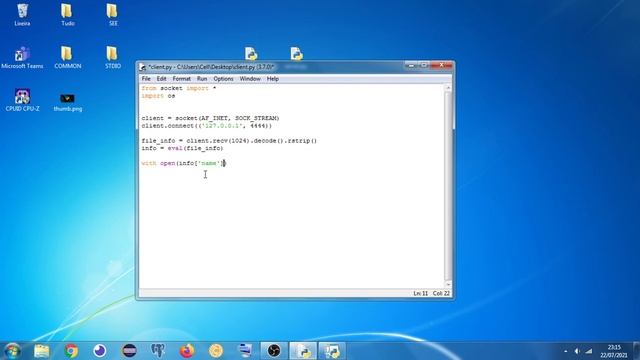Open the PostgreSQL elephant icon on the taskbar
Image resolution: width=640 pixels, height=360 pixels.
158,351
